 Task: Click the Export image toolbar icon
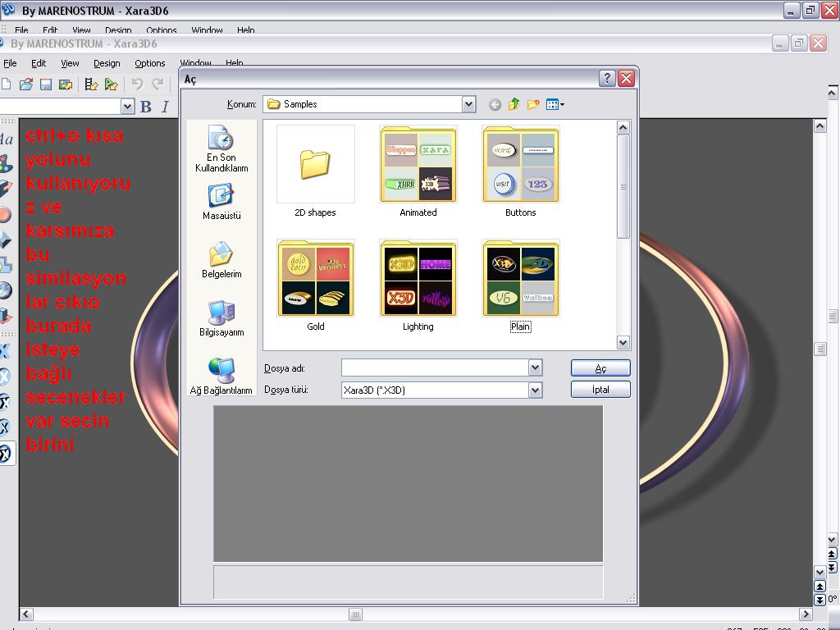66,84
